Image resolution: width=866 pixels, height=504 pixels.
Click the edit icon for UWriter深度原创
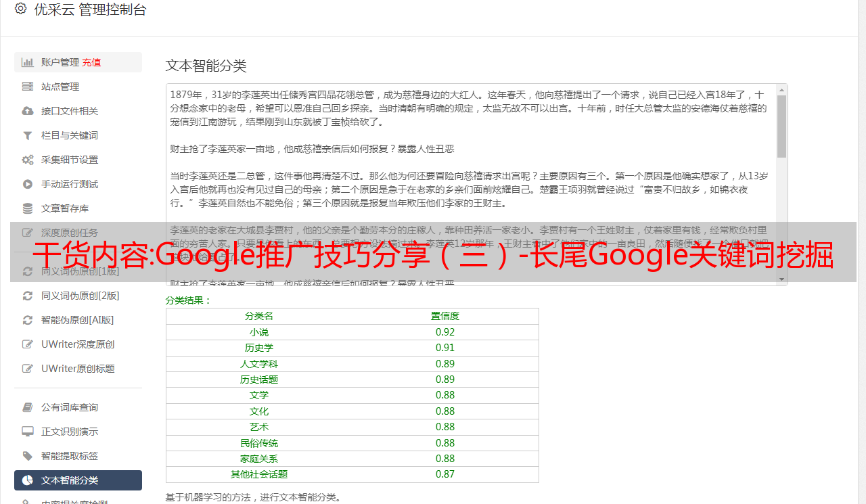(28, 344)
